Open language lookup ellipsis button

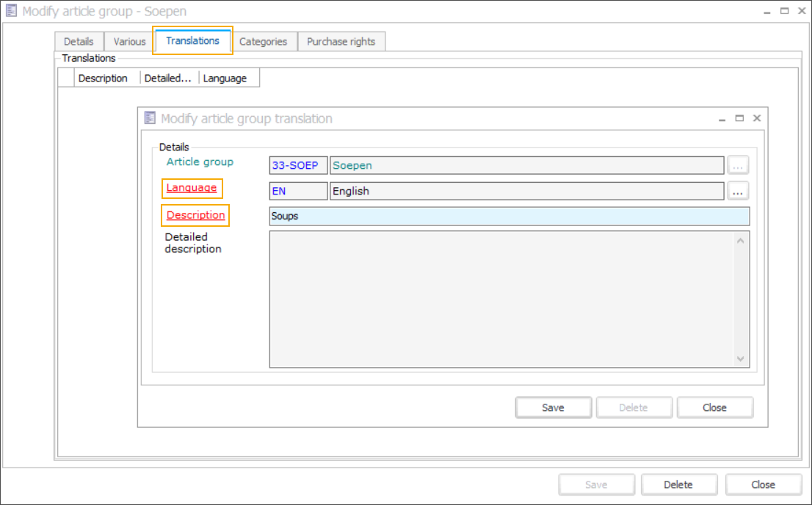(x=738, y=191)
